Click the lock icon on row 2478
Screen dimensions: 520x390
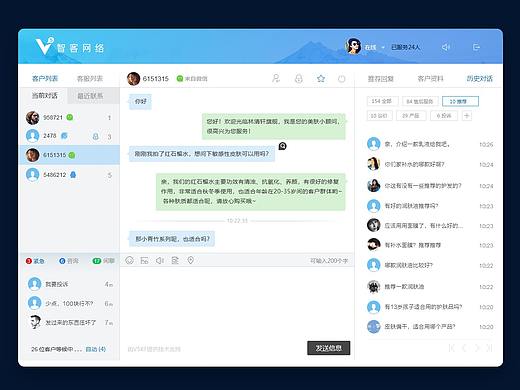(95, 136)
